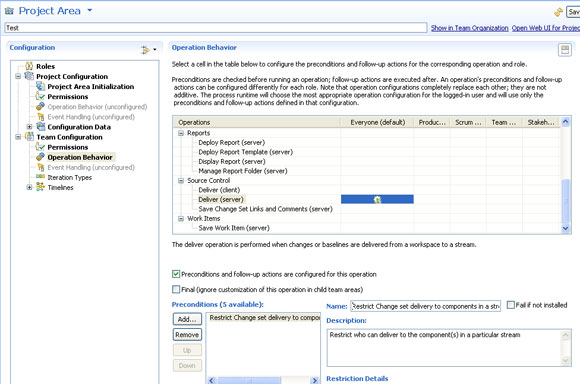Select Save Change Set Links and Comments row
The width and height of the screenshot is (580, 384).
coord(265,209)
